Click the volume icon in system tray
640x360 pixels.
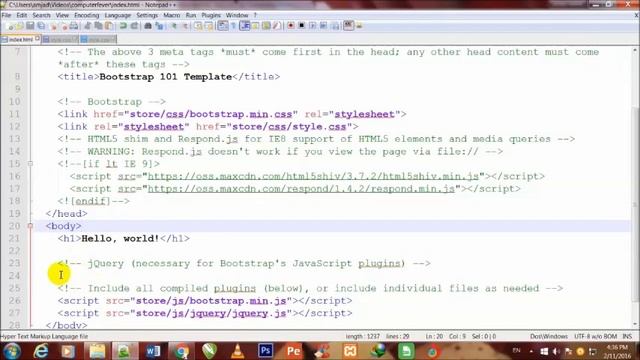click(556, 351)
